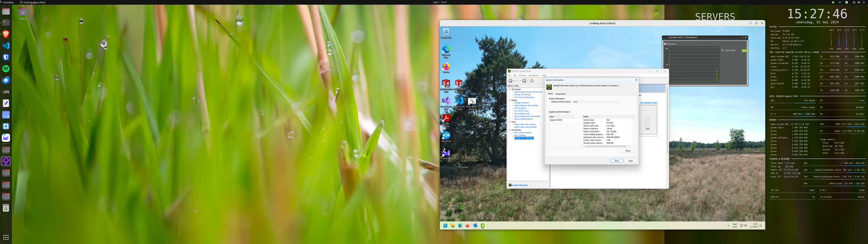Collapse 3D Settings tree node
Viewport: 868px width, 244px height.
(x=510, y=89)
